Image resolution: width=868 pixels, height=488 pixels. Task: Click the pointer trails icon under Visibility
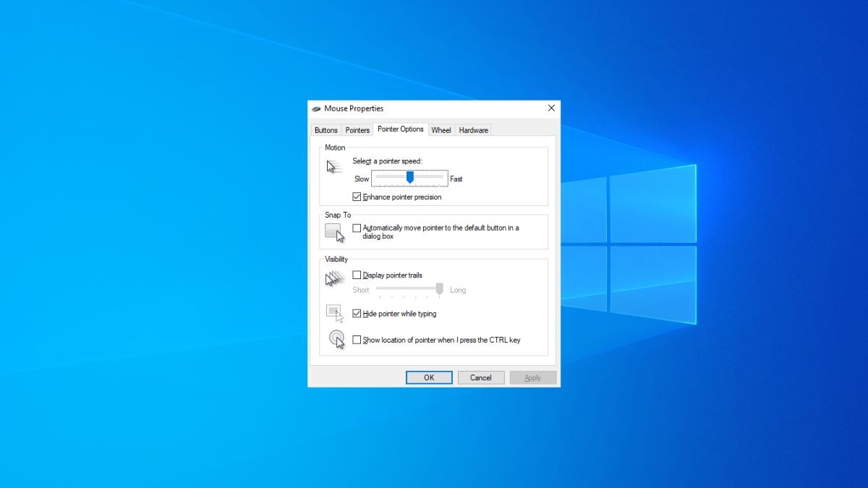tap(333, 278)
